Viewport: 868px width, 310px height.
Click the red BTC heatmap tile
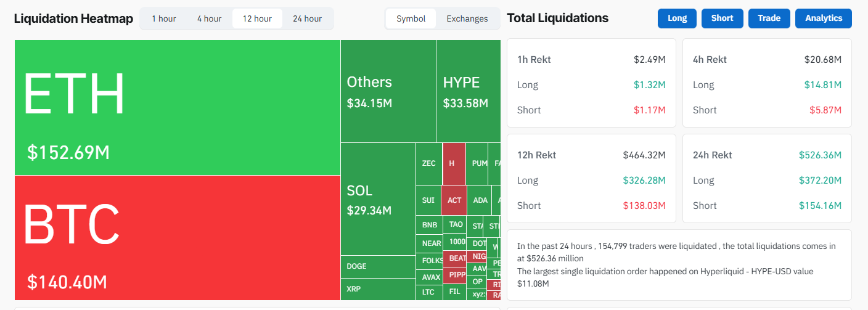tap(178, 237)
